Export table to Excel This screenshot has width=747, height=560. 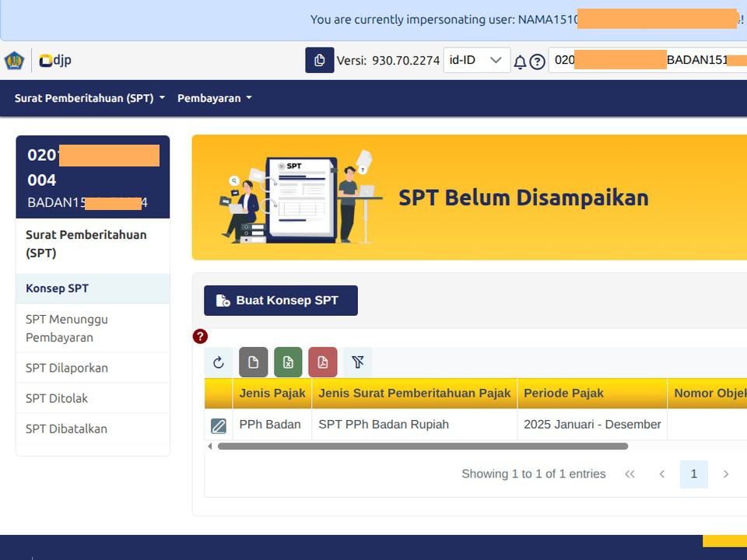288,362
